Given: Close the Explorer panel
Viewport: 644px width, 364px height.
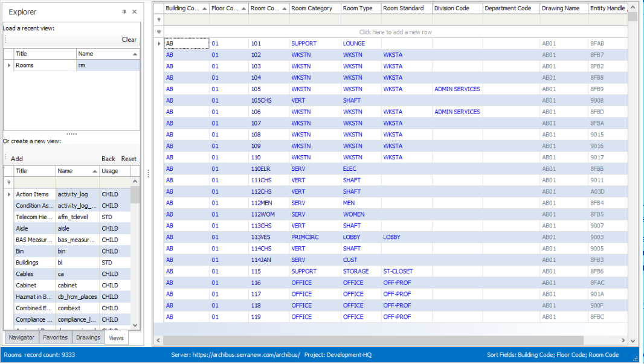Looking at the screenshot, I should [134, 11].
